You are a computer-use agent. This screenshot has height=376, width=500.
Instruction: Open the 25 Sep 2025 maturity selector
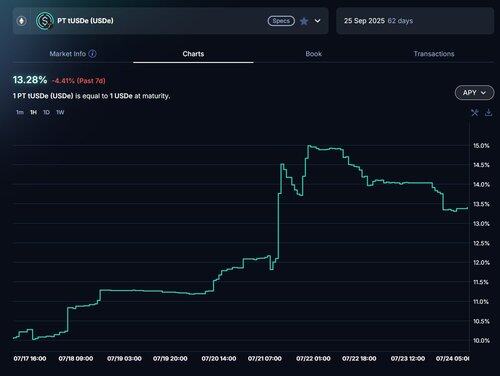point(415,21)
